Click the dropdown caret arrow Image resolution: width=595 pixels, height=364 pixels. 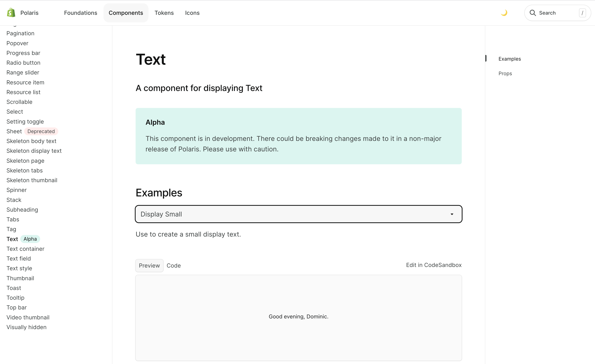point(452,214)
